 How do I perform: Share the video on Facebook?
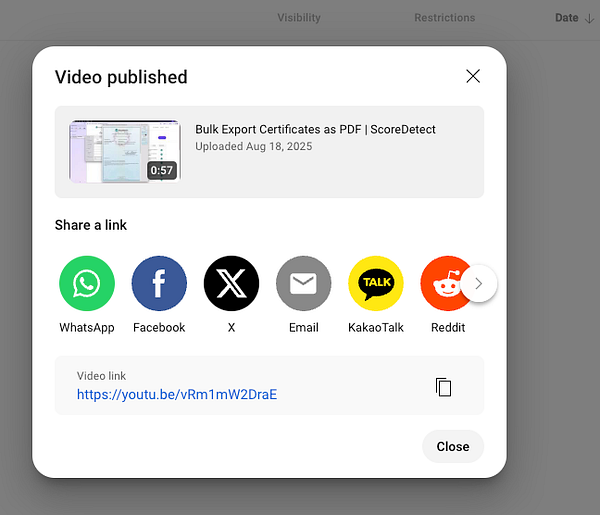(x=159, y=284)
